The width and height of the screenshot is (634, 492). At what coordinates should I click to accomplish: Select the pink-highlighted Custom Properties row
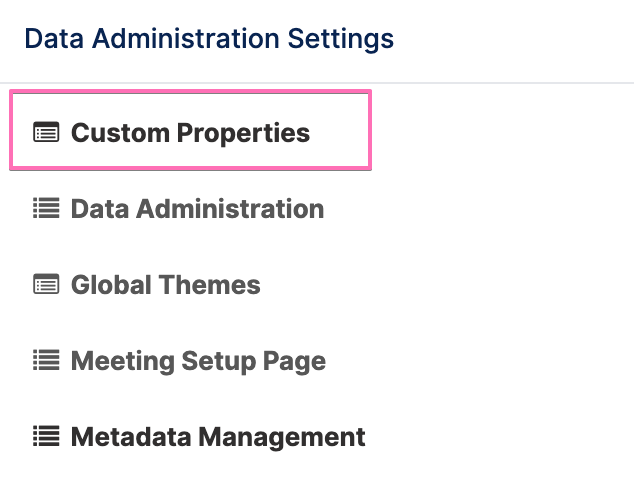190,130
